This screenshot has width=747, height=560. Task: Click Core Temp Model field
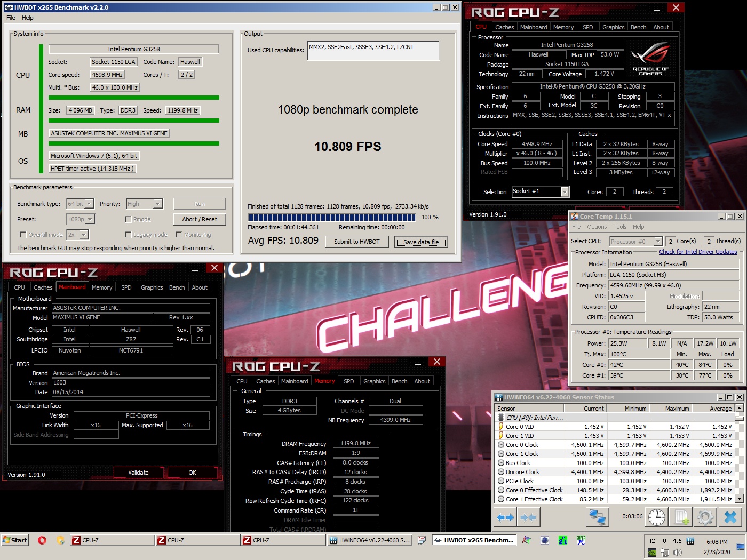click(673, 264)
